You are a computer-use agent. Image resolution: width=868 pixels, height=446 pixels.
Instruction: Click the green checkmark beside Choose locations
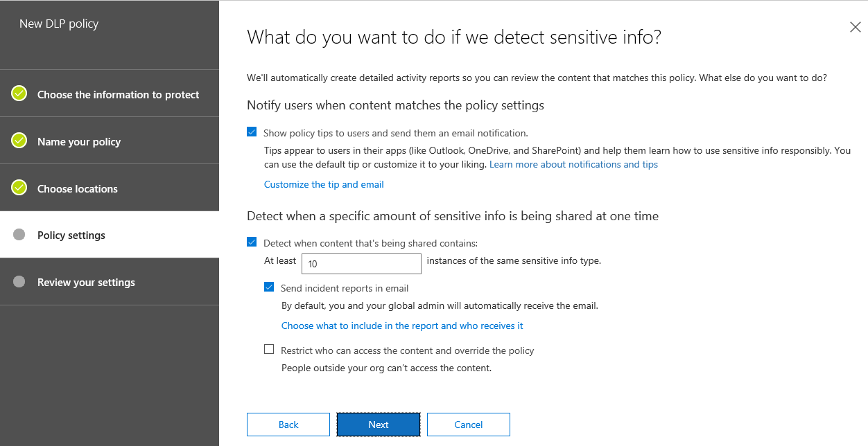click(20, 187)
